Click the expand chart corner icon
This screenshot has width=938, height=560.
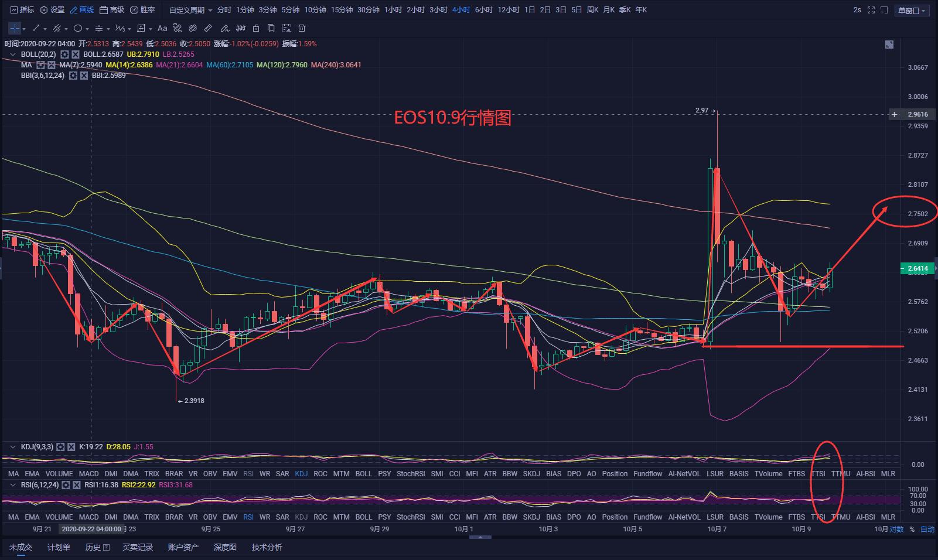pyautogui.click(x=889, y=45)
